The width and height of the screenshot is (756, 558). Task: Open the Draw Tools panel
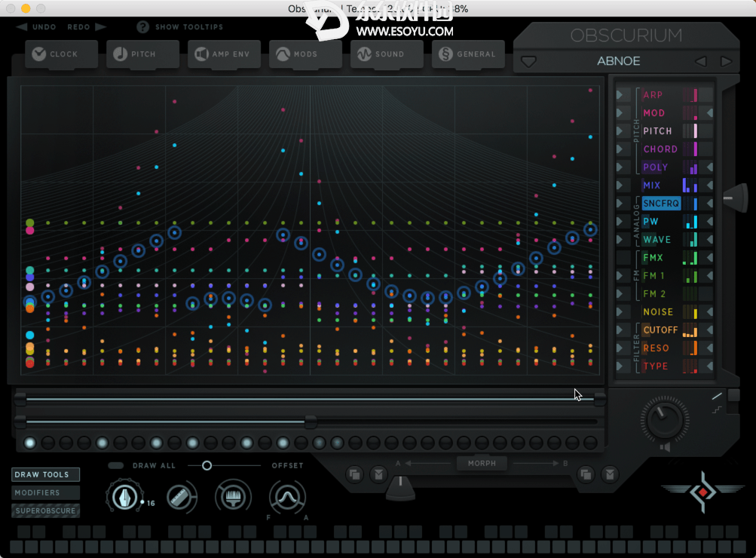tap(45, 474)
